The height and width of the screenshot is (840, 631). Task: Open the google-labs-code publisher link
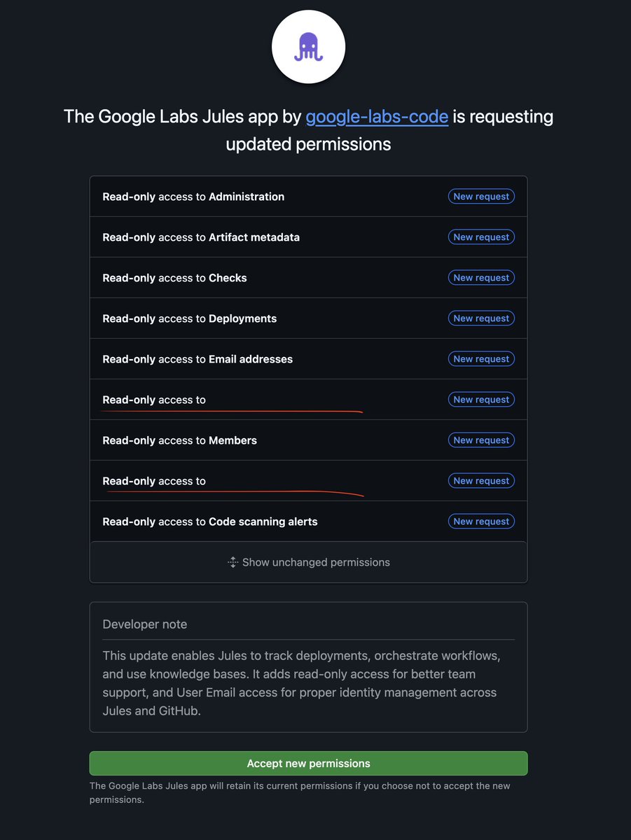click(377, 116)
